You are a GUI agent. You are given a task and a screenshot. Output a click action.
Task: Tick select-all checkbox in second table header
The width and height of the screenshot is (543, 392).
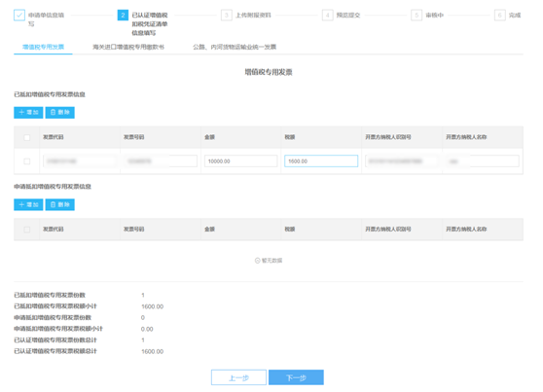tap(26, 230)
